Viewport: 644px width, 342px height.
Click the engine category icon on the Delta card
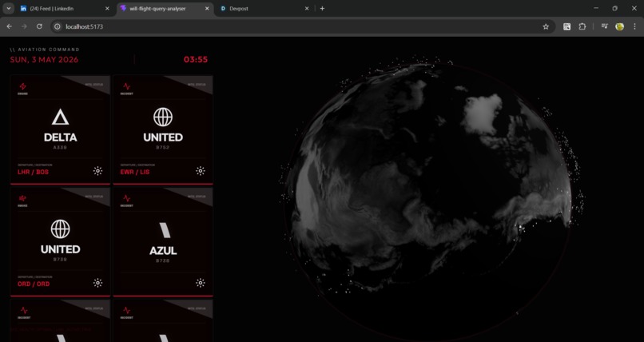point(23,86)
